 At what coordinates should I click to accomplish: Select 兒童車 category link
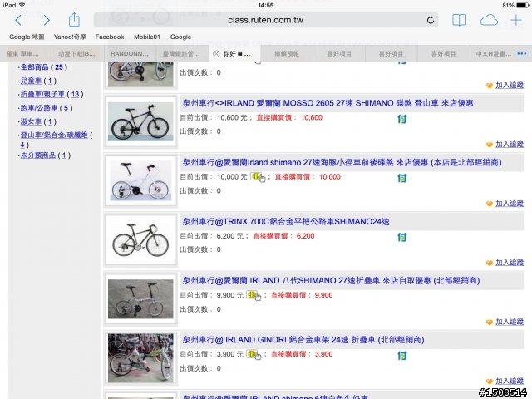pyautogui.click(x=31, y=81)
